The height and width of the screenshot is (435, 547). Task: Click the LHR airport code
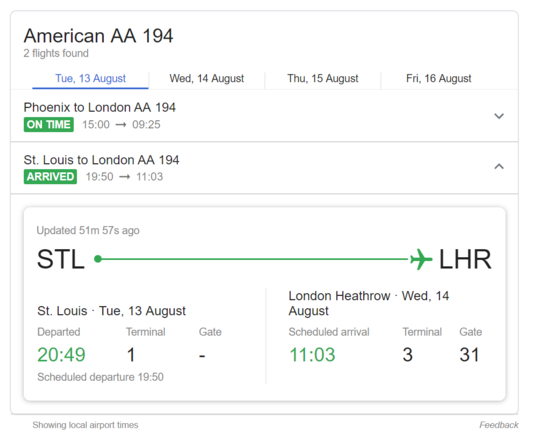(465, 259)
